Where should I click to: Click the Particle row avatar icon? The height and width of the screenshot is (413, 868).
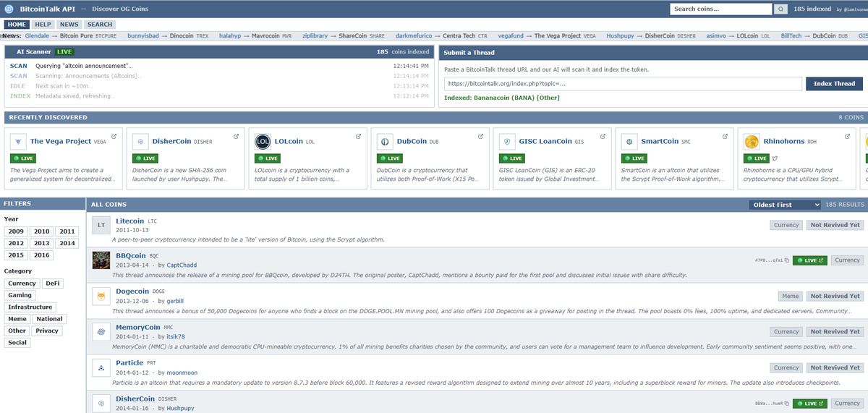(x=101, y=367)
